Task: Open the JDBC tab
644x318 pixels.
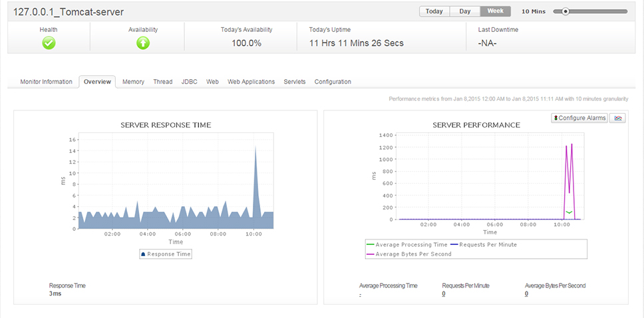Action: [x=190, y=82]
